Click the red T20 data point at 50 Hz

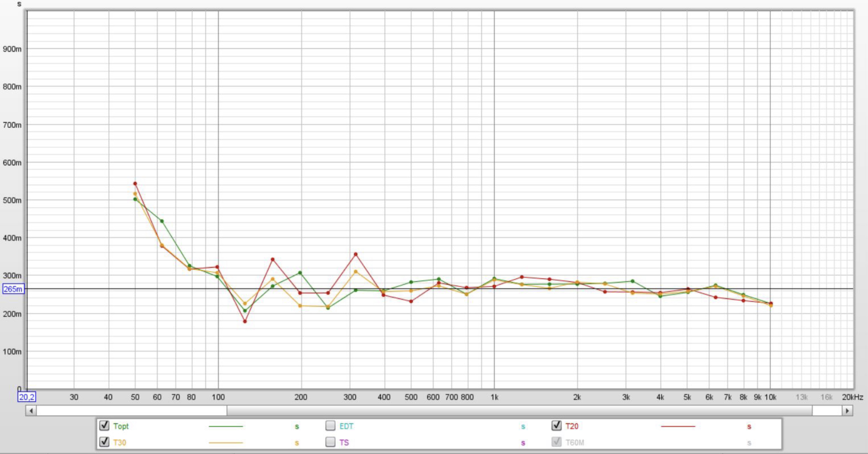pyautogui.click(x=135, y=183)
